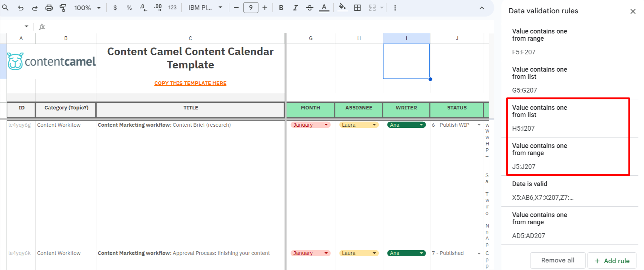The height and width of the screenshot is (270, 644).
Task: Open the rule for range J5:J207
Action: [570, 156]
